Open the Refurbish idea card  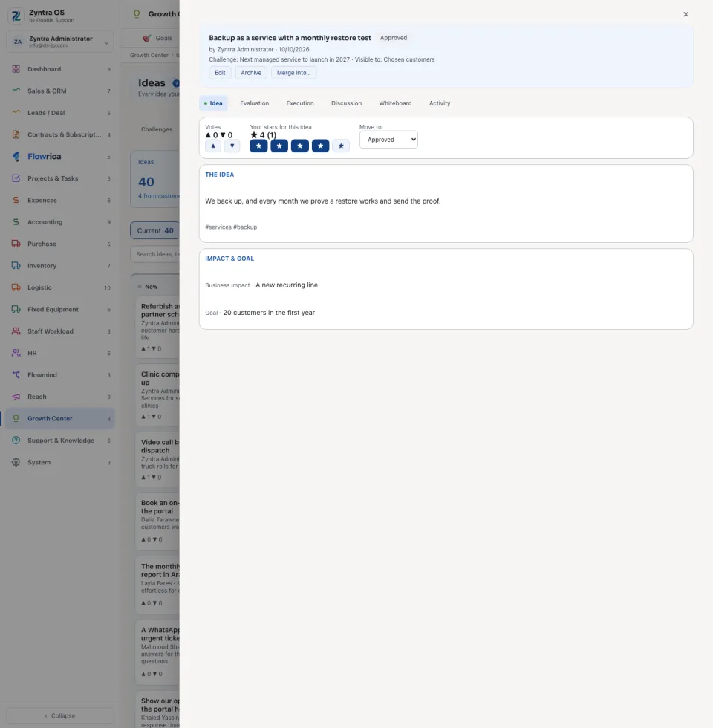pyautogui.click(x=157, y=328)
